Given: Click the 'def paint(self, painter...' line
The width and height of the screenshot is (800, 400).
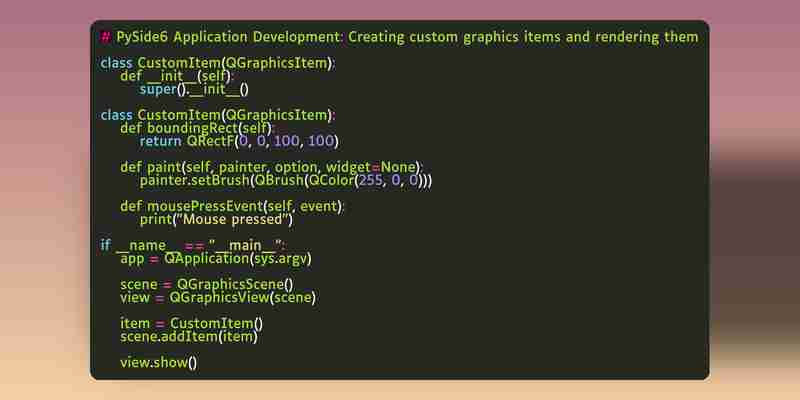Looking at the screenshot, I should [x=271, y=167].
